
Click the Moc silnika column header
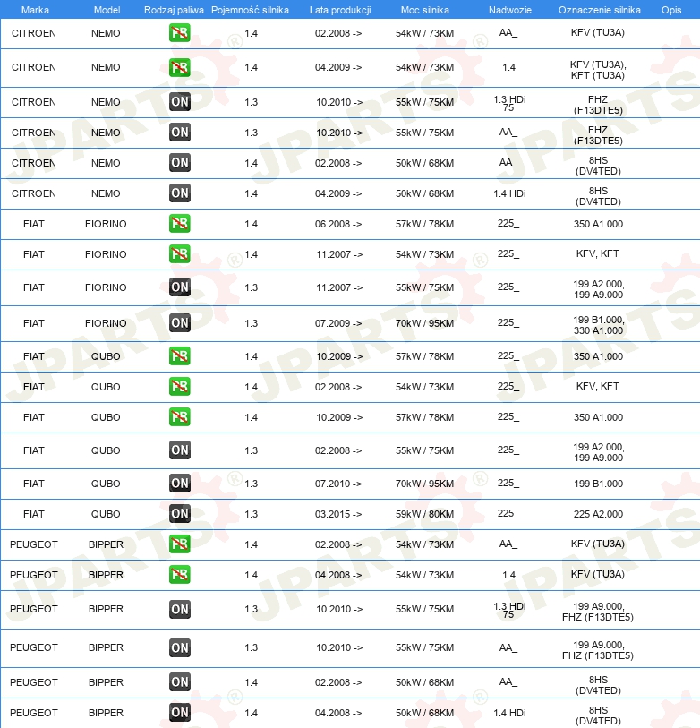424,10
